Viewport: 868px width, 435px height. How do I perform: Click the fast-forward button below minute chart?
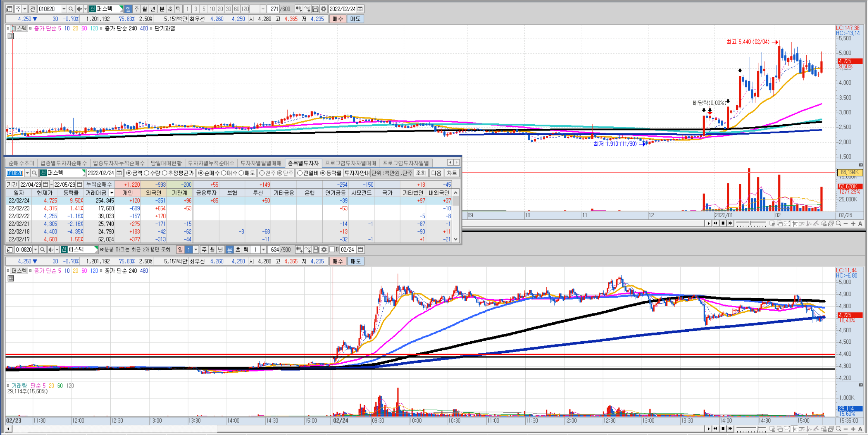730,428
